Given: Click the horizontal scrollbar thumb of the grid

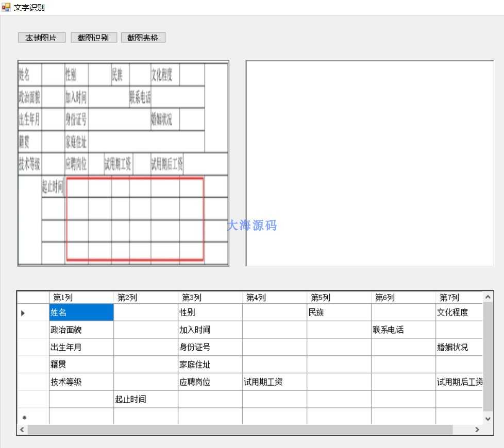Looking at the screenshot, I should point(240,429).
